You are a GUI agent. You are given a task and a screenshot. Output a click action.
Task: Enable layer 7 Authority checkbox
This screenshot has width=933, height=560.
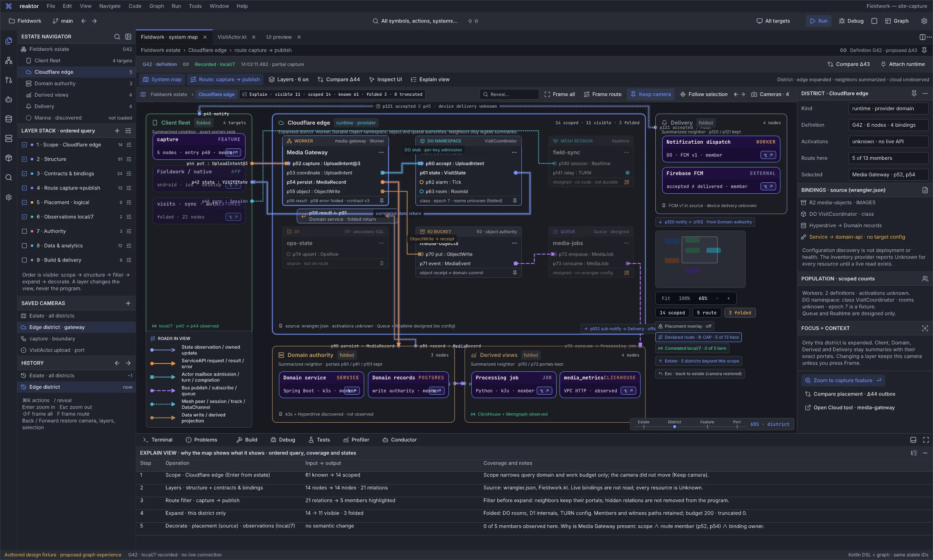tap(24, 231)
